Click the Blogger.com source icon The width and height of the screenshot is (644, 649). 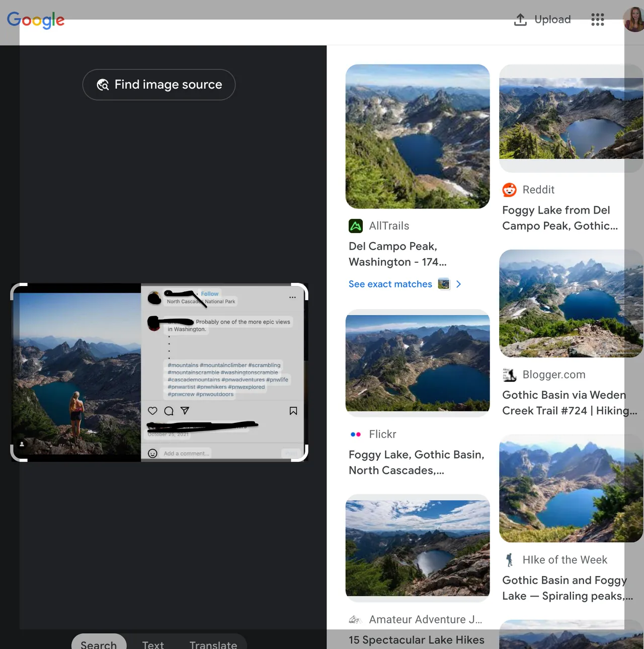pos(509,375)
